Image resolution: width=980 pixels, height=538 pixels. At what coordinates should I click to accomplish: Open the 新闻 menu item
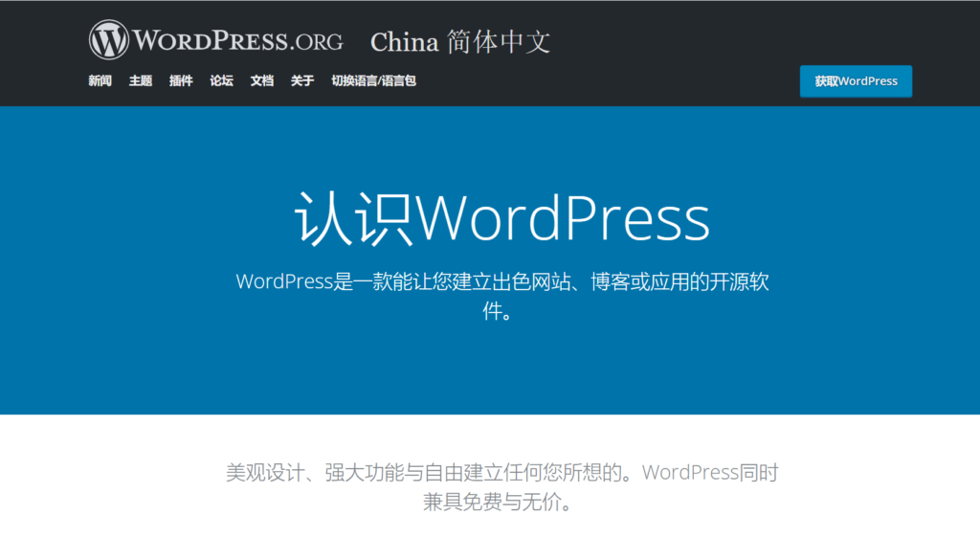(x=100, y=80)
